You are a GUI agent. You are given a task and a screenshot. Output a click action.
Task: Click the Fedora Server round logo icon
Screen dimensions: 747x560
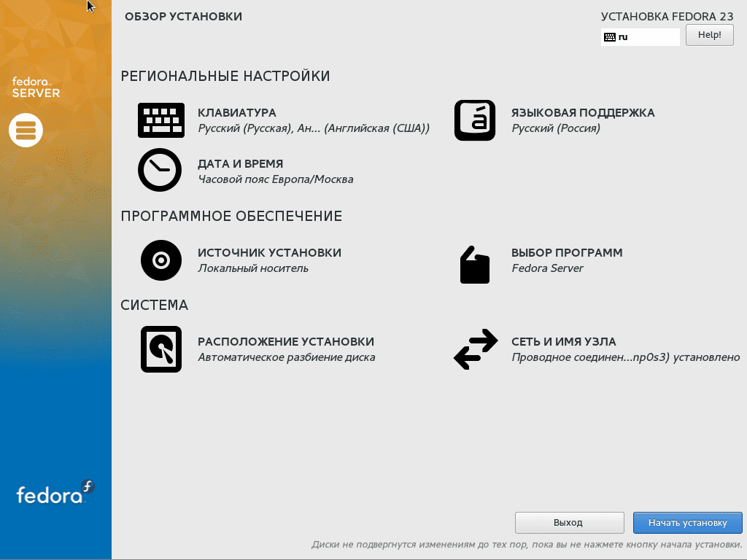(26, 131)
